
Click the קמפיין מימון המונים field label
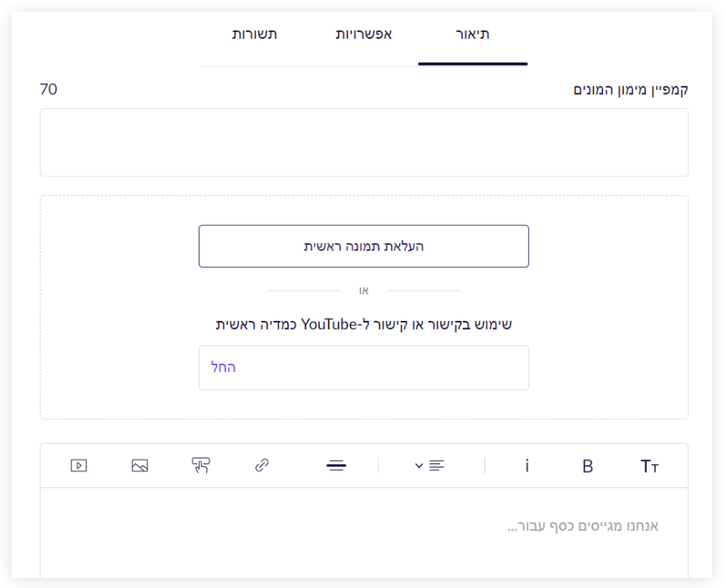pyautogui.click(x=630, y=90)
